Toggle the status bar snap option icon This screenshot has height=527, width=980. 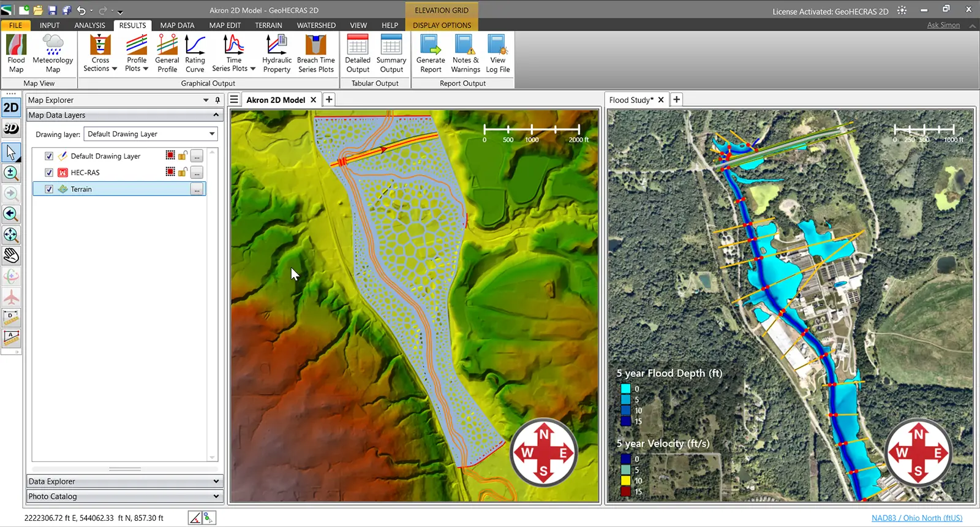coord(209,518)
